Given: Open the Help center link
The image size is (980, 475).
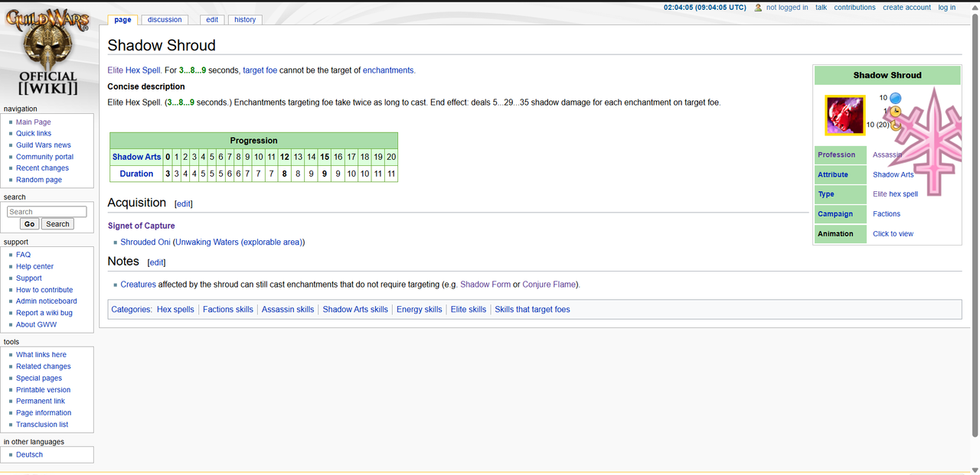Looking at the screenshot, I should (35, 267).
